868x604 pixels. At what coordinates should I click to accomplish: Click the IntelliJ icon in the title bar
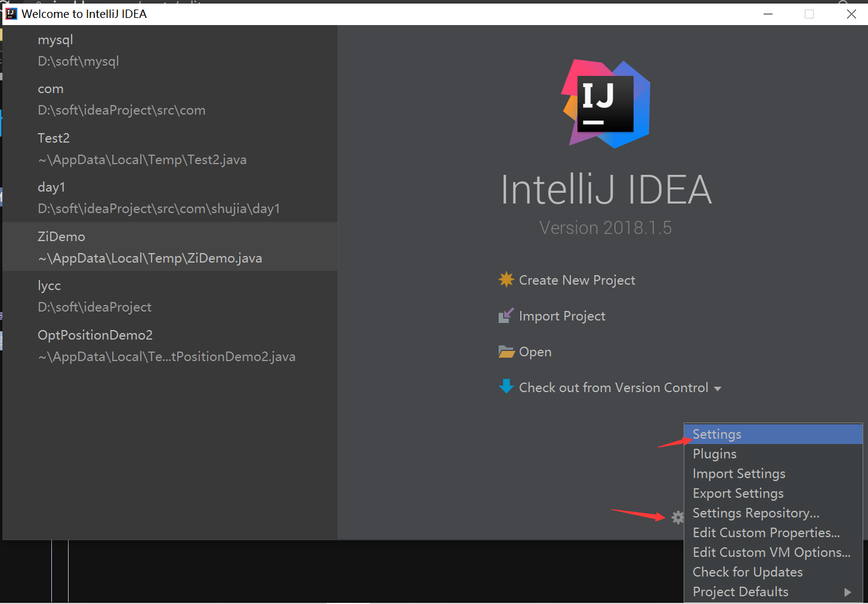pyautogui.click(x=11, y=14)
